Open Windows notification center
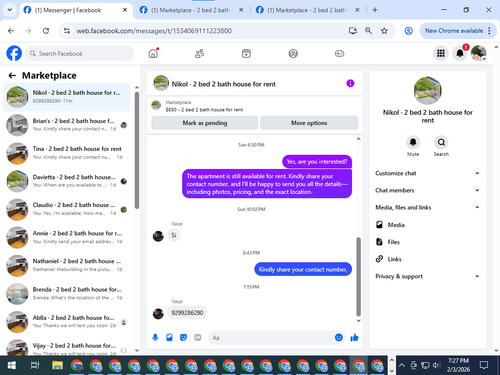This screenshot has height=375, width=500. [x=484, y=365]
